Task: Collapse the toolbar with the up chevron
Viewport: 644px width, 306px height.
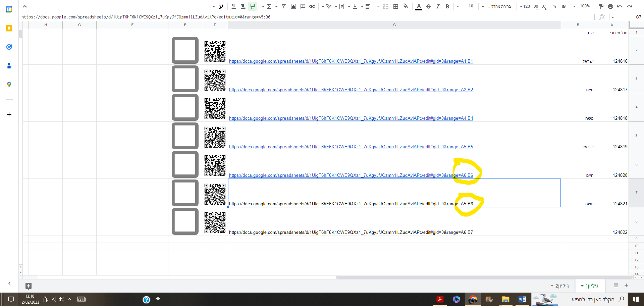Action: click(25, 6)
